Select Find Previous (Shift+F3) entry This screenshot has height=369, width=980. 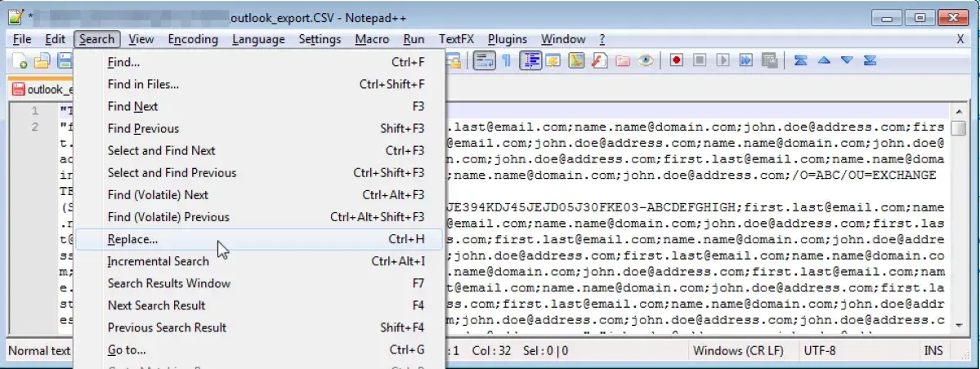259,129
